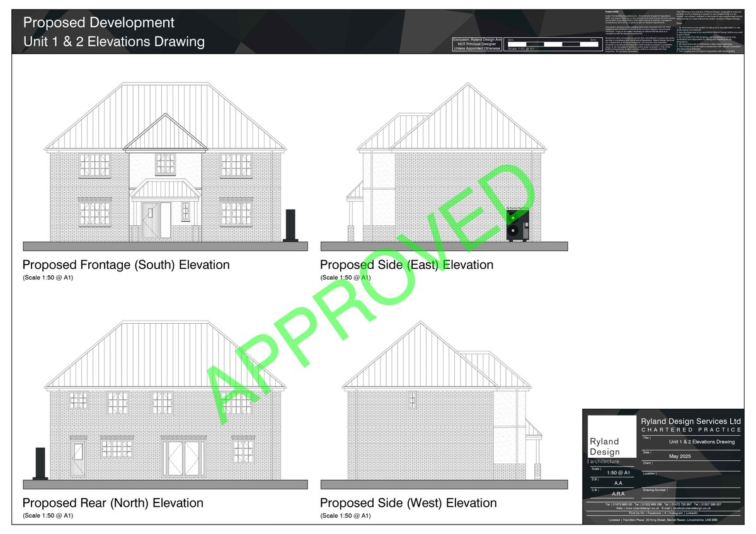This screenshot has height=534, width=756.
Task: Click the patio doors on the North elevation
Action: tap(183, 458)
